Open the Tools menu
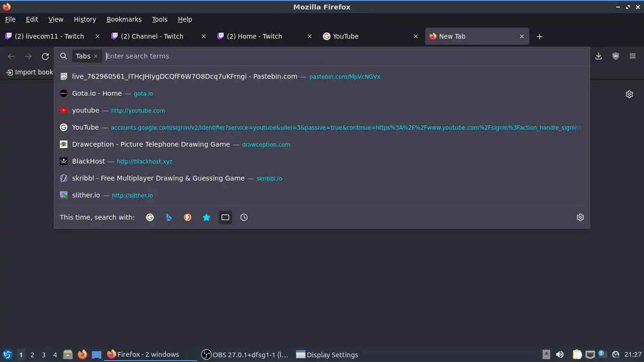This screenshot has width=644, height=362. [x=159, y=19]
